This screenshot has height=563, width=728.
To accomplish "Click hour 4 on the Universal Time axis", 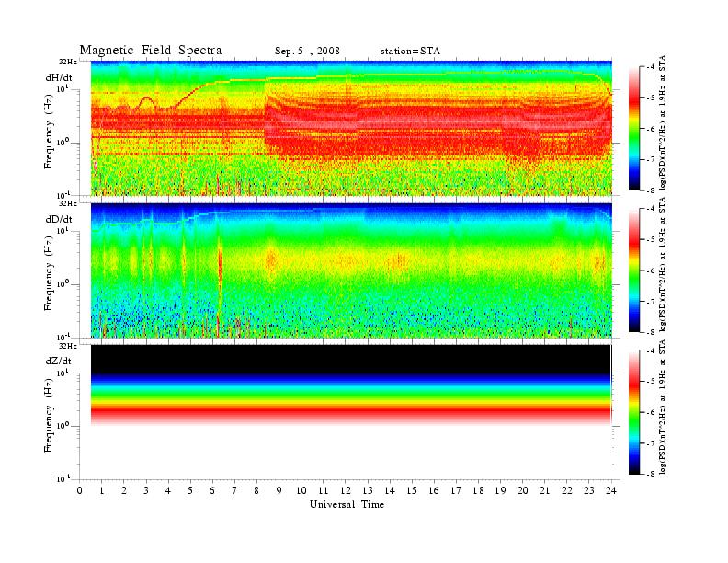I will 168,490.
